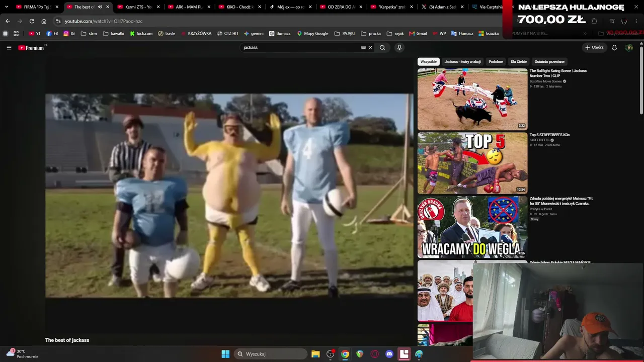The image size is (644, 362).
Task: Play the WRACAMY DO WĘGLA thumbnail
Action: (472, 227)
